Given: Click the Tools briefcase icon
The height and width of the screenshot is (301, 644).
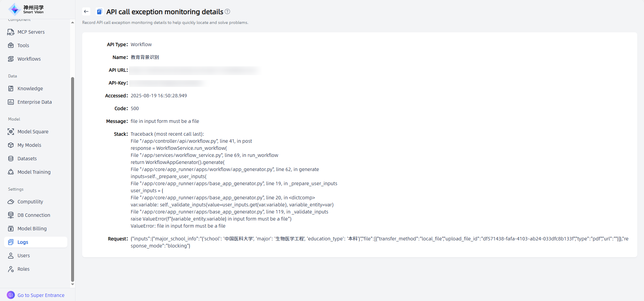Looking at the screenshot, I should coord(11,45).
